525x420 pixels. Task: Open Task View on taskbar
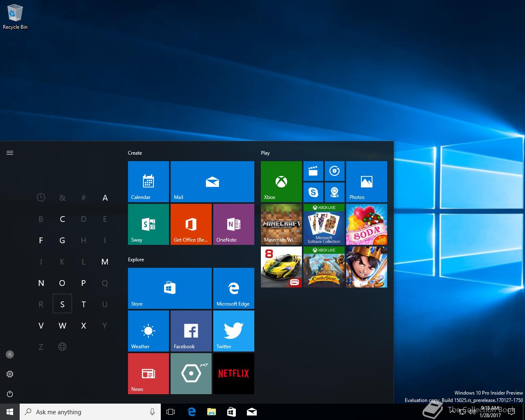point(171,412)
